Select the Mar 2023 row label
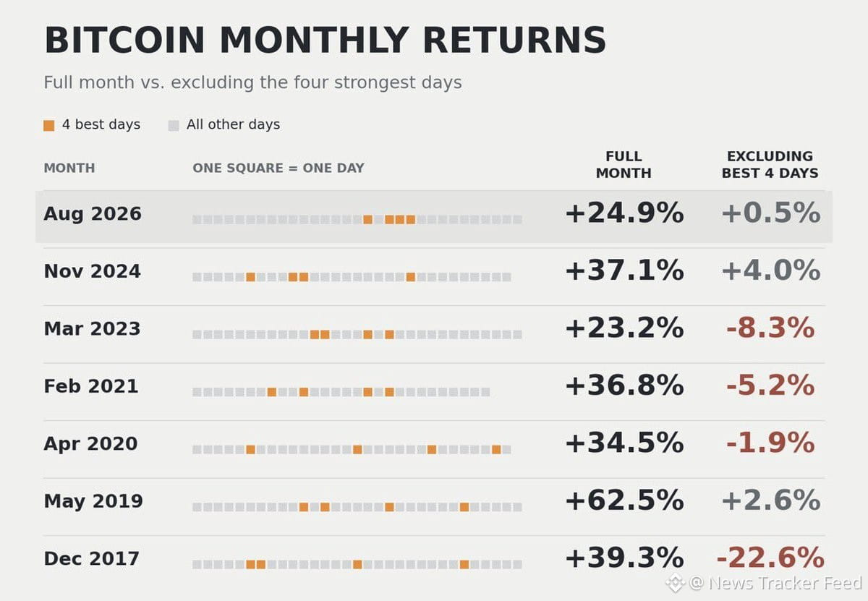Image resolution: width=868 pixels, height=601 pixels. (x=92, y=328)
